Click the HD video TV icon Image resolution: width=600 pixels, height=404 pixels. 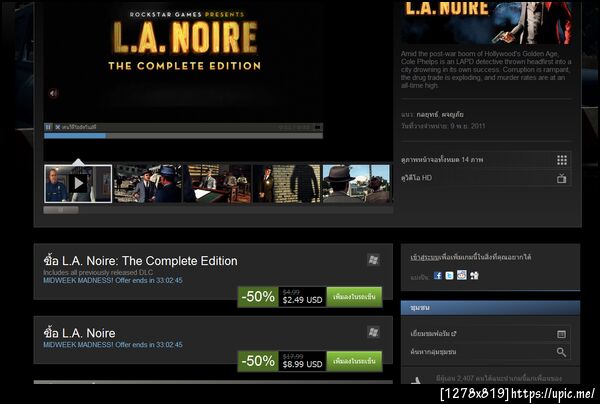[x=562, y=178]
